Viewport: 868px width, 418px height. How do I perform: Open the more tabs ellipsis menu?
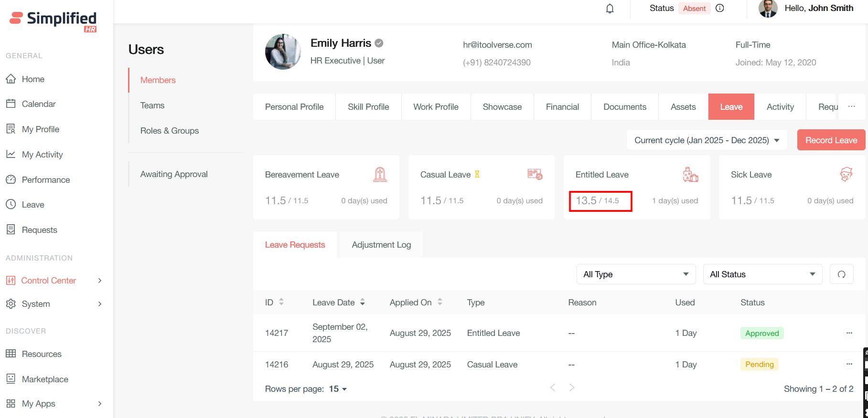coord(851,106)
